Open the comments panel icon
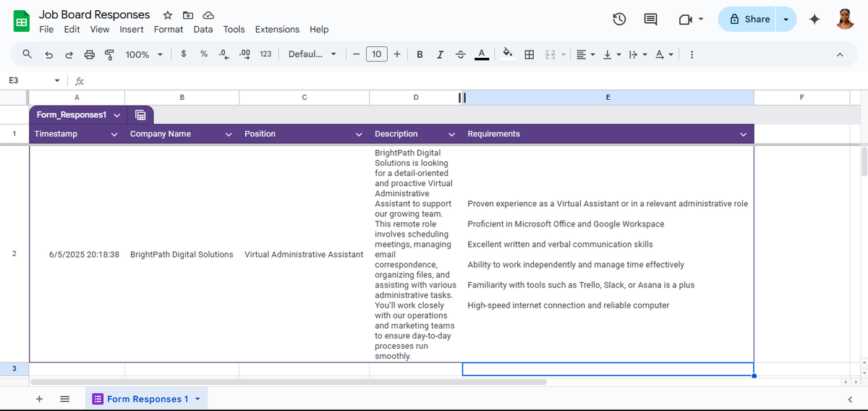 point(650,20)
